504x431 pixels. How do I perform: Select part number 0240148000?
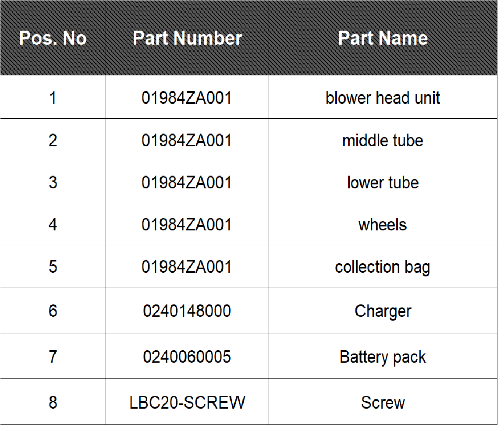187,311
